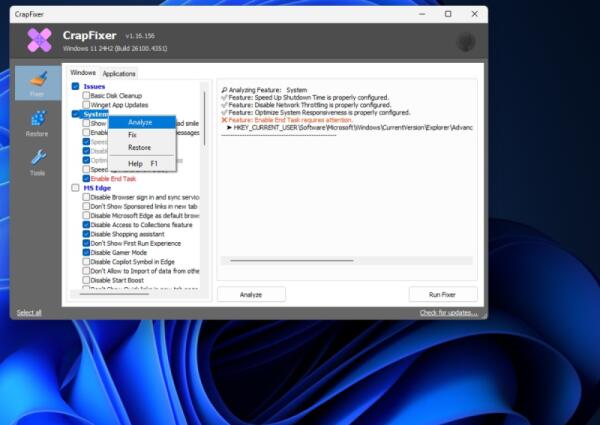The image size is (600, 425).
Task: Open the Fixer sidebar section
Action: pos(37,83)
